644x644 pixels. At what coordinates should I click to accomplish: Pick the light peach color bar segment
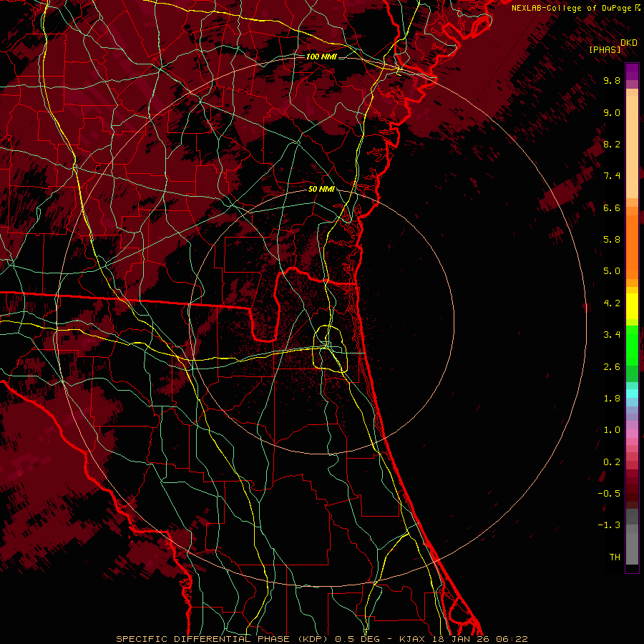[x=632, y=147]
